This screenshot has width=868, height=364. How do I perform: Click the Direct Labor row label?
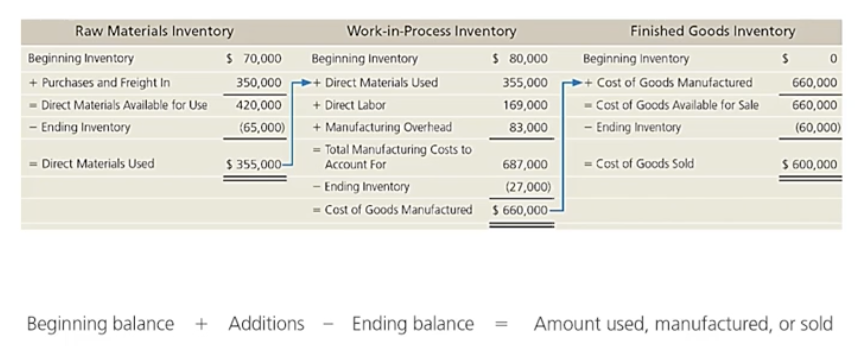355,105
